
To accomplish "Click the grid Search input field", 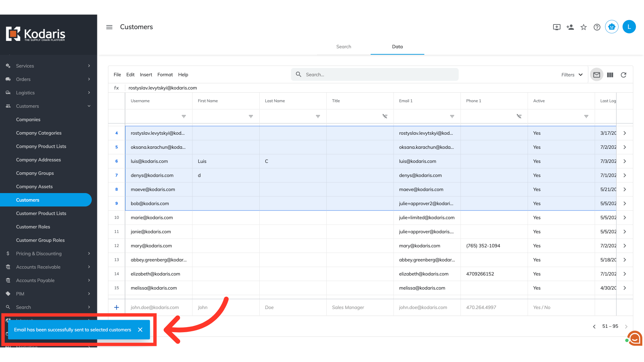I will (x=379, y=75).
